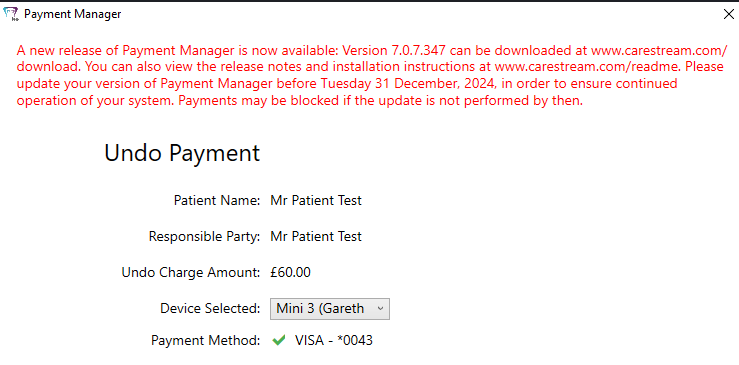This screenshot has width=739, height=365.
Task: Click the £60.00 undo charge amount value
Action: (290, 272)
